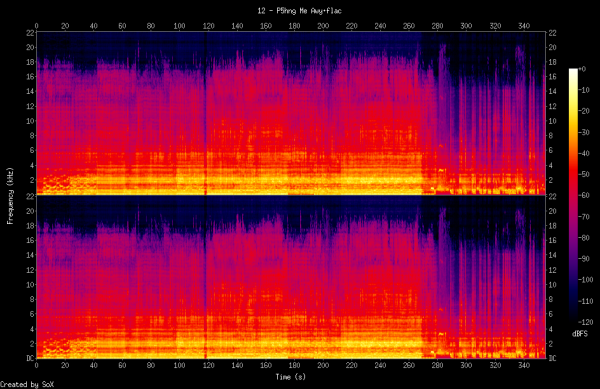Pick the white 0 dBFS end of color scale

(x=573, y=70)
